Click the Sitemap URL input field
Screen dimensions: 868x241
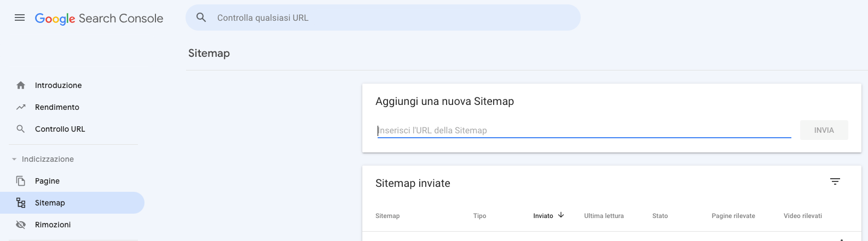584,130
